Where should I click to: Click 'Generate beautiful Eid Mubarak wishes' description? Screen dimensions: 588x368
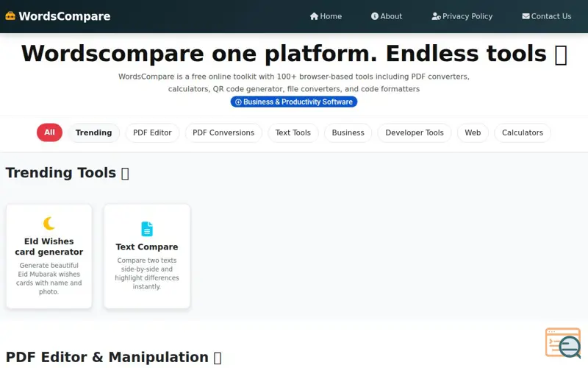49,278
